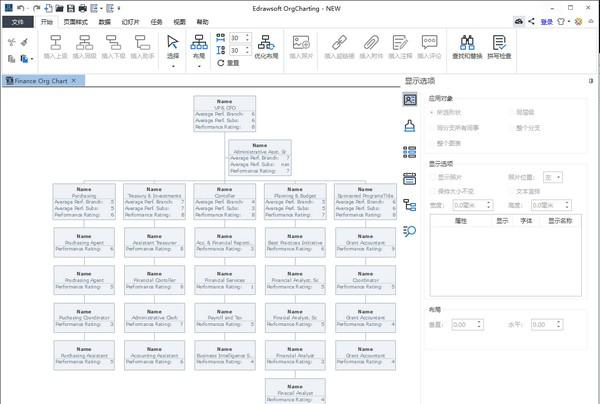Switch to the 任务 ribbon tab
Screen dimensions: 600x404
click(157, 22)
